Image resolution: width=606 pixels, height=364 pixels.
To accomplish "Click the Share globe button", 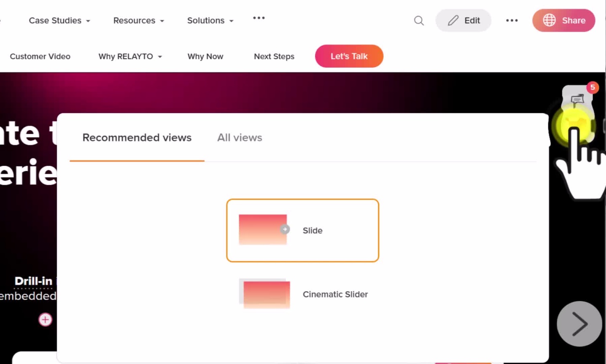I will [x=563, y=21].
